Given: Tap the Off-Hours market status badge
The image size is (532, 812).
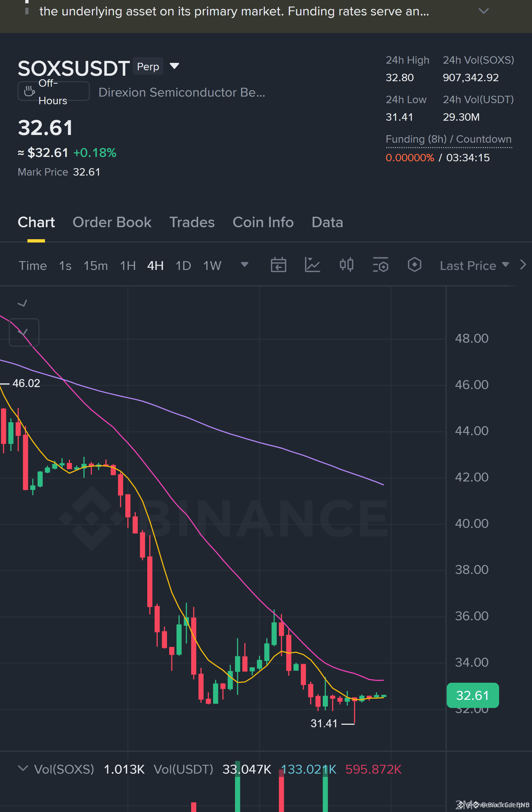Looking at the screenshot, I should tap(53, 91).
